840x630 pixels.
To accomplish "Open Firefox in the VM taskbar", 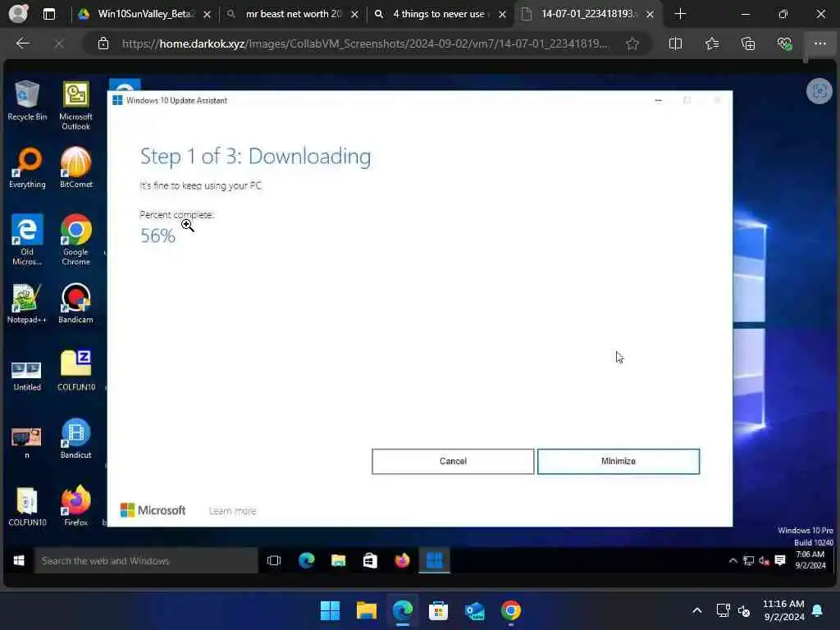I will (x=402, y=561).
